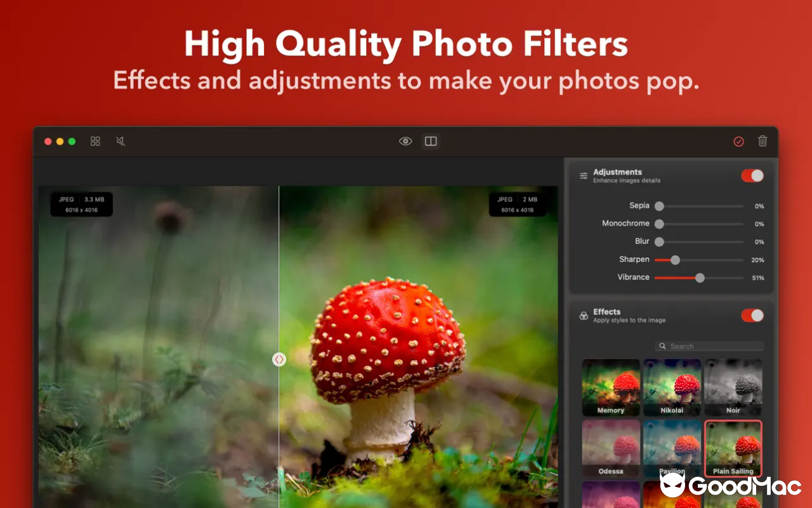Select the split compare view icon

tap(431, 141)
